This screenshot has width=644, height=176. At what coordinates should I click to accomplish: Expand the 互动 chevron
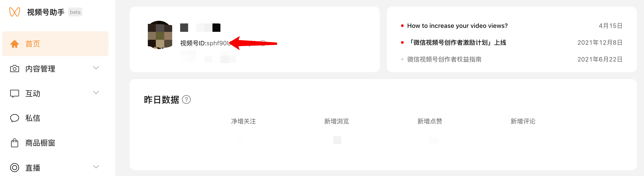pos(96,93)
